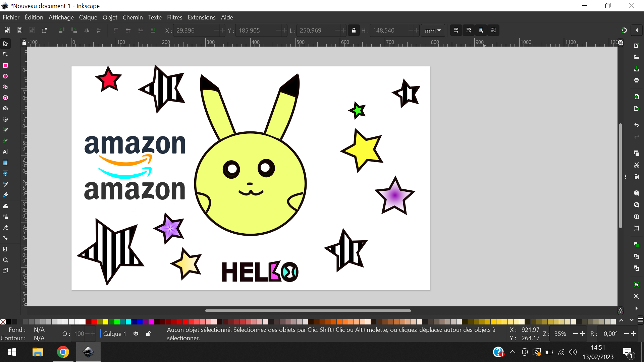The width and height of the screenshot is (644, 362).
Task: Click the Undo arrow icon
Action: pos(636,125)
